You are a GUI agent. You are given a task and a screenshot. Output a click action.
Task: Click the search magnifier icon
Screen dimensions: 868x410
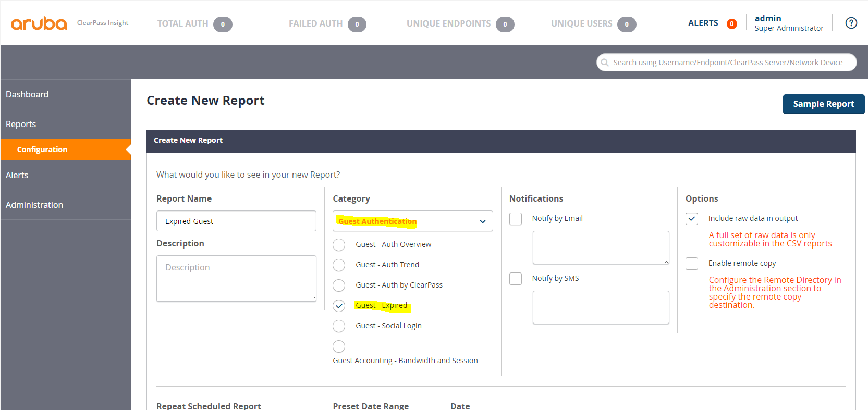605,63
